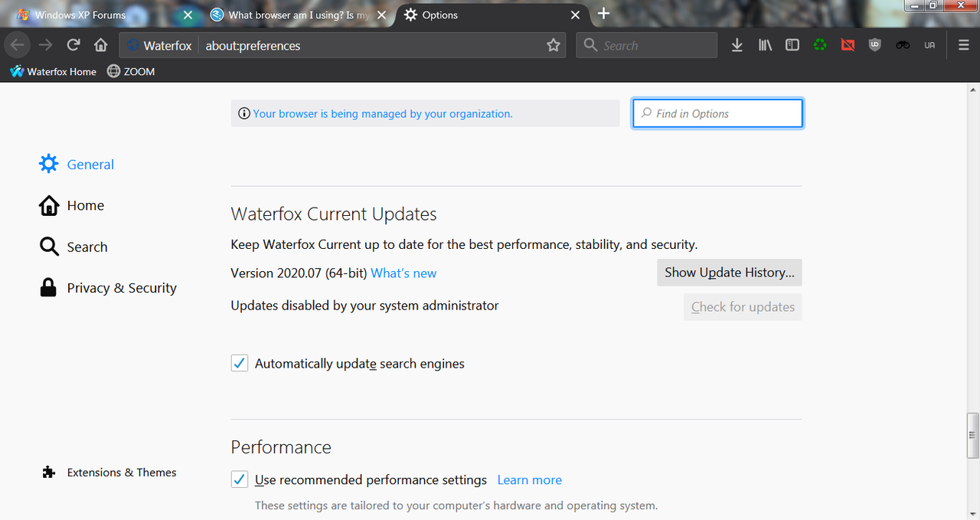The width and height of the screenshot is (980, 520).
Task: Click the info icon in the managed-browser notice
Action: [244, 113]
